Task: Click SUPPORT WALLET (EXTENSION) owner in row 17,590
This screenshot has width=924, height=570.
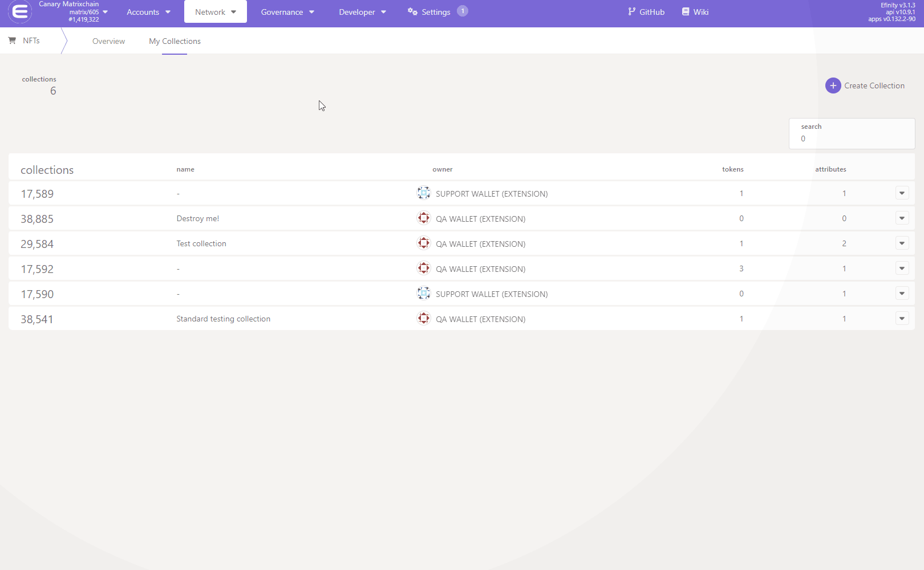Action: [x=492, y=294]
